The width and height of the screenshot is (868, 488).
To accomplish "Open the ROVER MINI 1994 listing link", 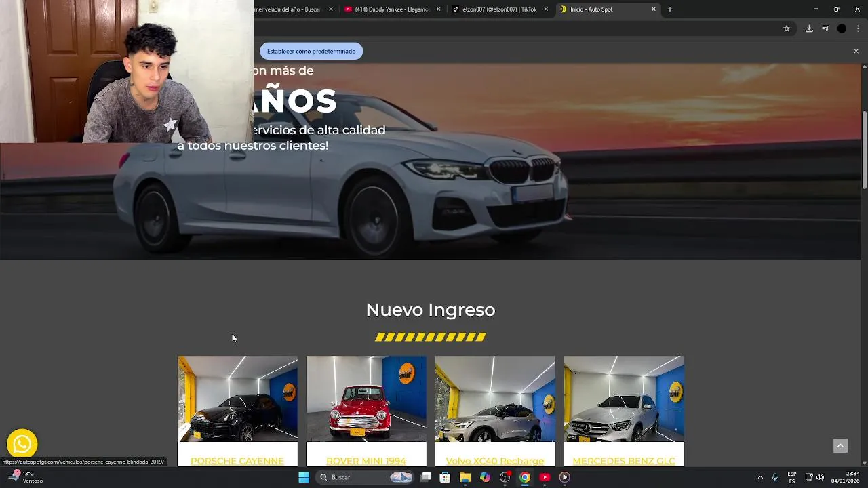I will tap(366, 461).
